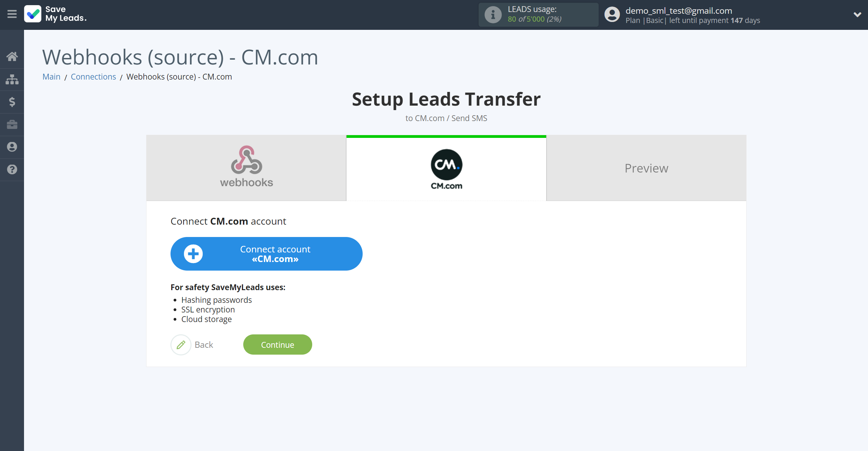
Task: Click the Continue green button
Action: (x=277, y=345)
